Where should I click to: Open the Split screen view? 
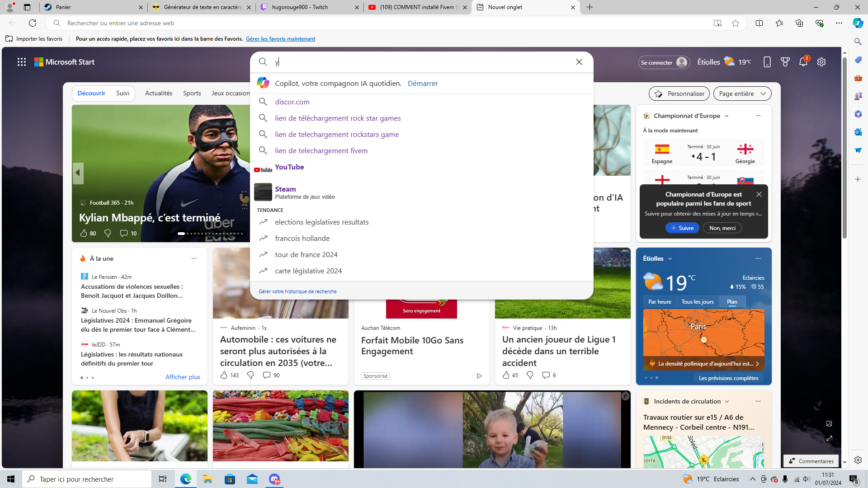click(x=759, y=23)
